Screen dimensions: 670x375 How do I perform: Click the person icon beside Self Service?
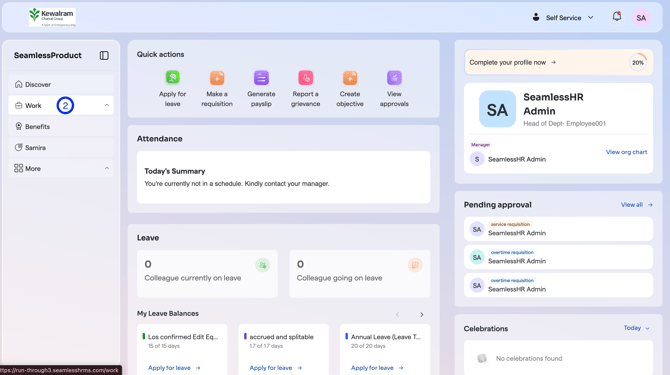pos(536,17)
